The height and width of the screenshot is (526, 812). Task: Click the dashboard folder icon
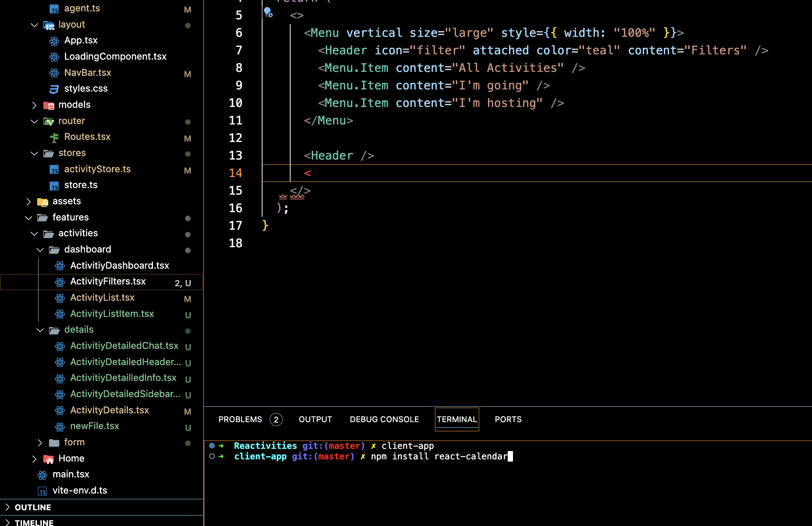click(x=54, y=250)
